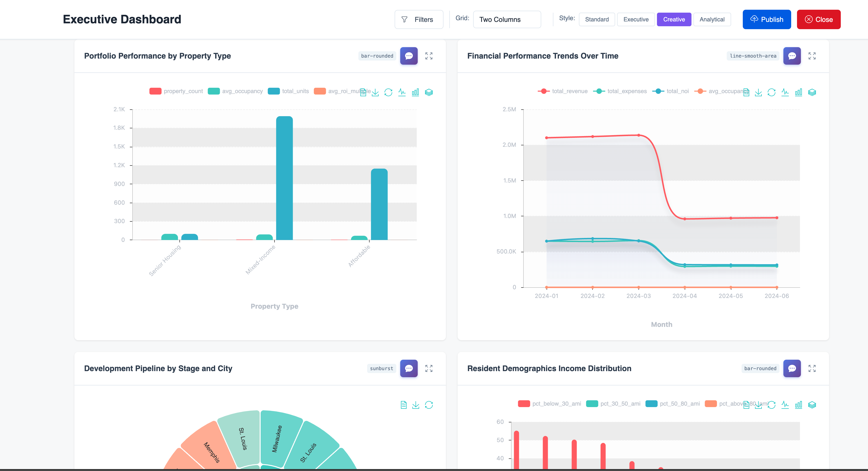The image size is (868, 471).
Task: Switch Financial Trends chart to bar view
Action: point(798,92)
